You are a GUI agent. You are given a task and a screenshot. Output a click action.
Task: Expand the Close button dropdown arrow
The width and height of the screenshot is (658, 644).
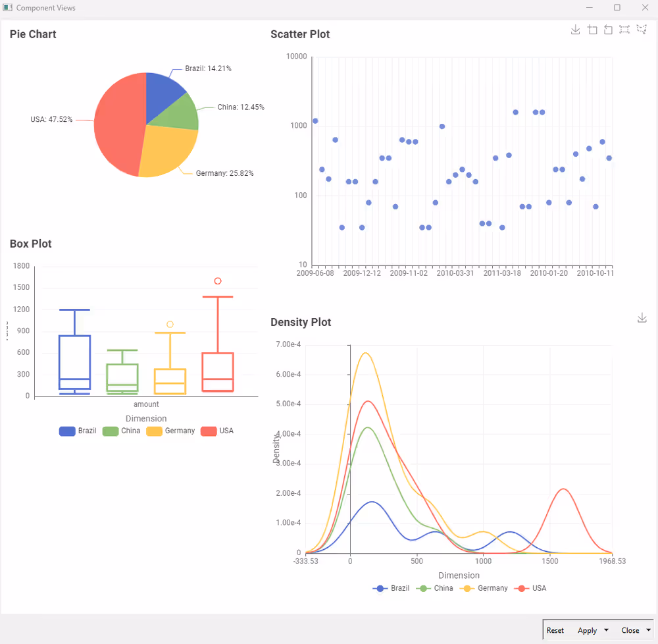click(x=648, y=631)
